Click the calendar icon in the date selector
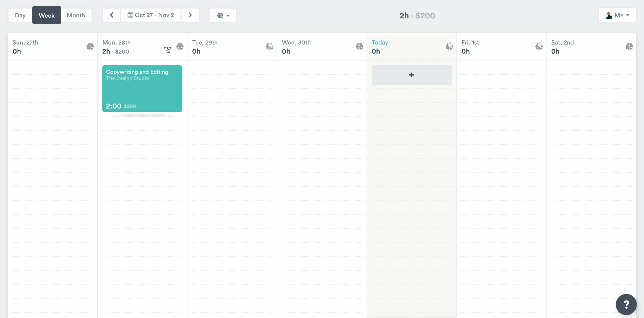The height and width of the screenshot is (318, 644). click(x=130, y=15)
